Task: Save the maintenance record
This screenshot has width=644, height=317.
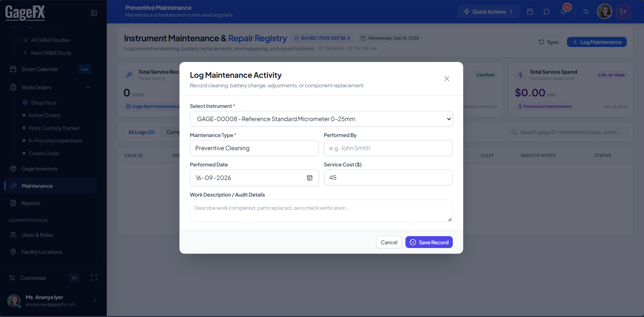Action: [x=429, y=242]
